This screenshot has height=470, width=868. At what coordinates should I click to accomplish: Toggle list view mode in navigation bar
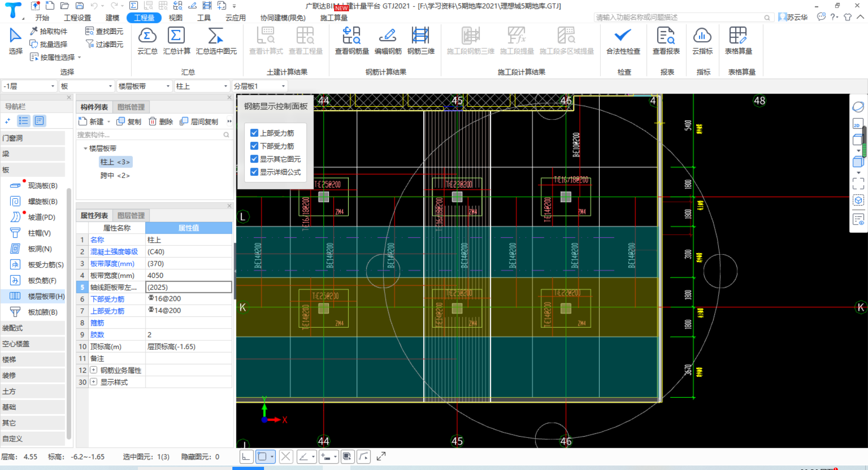pyautogui.click(x=24, y=121)
